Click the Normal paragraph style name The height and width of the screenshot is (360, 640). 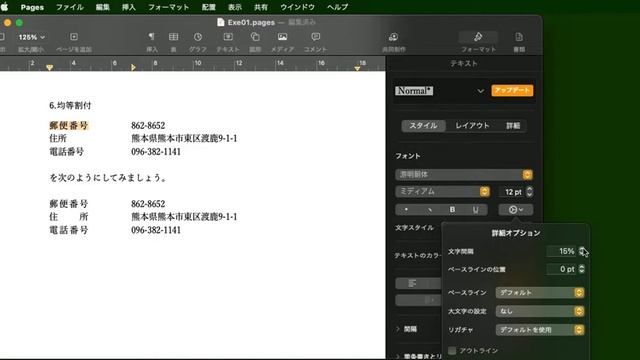click(x=414, y=91)
